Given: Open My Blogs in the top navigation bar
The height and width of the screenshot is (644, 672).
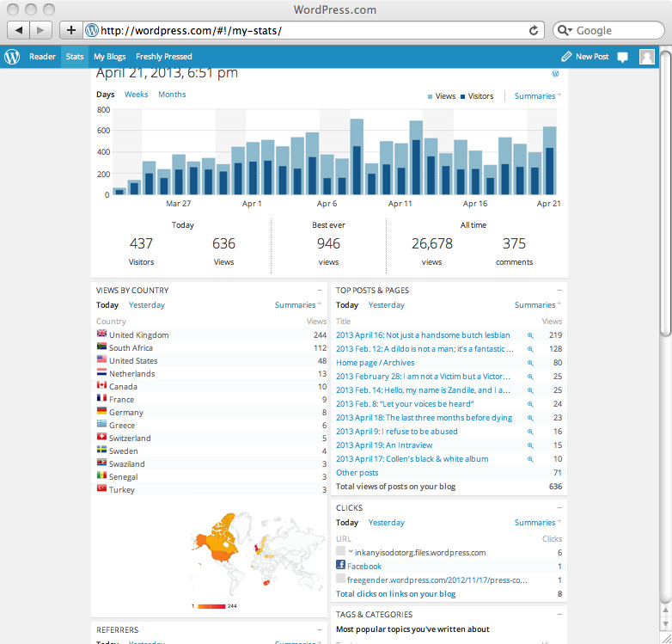Looking at the screenshot, I should tap(109, 57).
